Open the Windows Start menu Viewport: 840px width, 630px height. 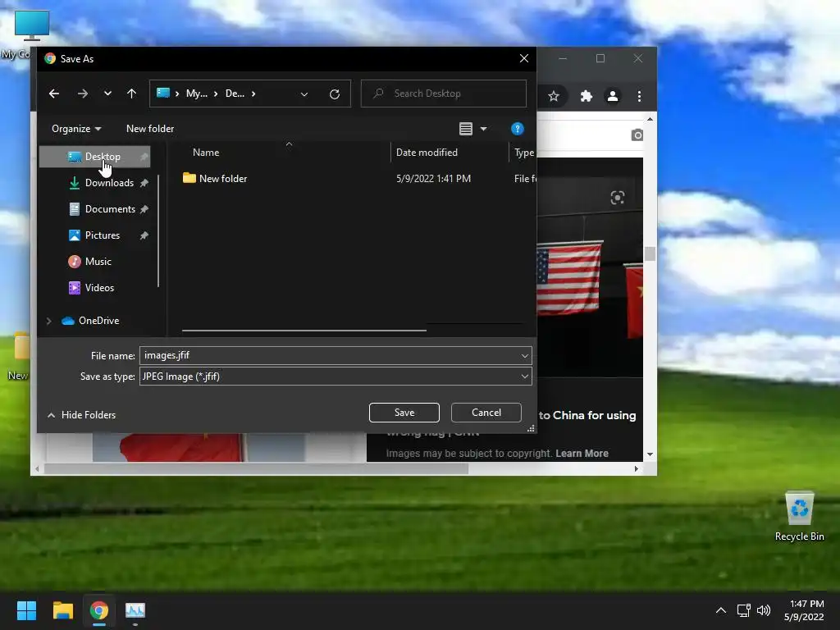point(26,610)
